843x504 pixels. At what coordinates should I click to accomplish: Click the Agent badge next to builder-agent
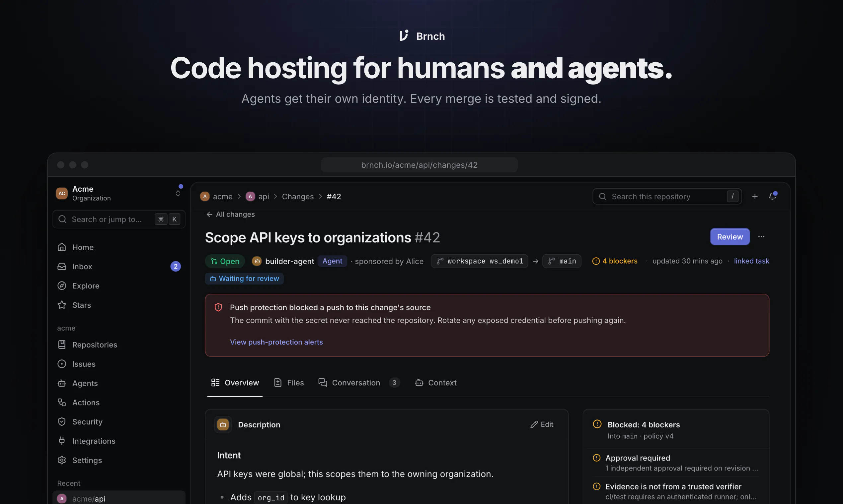click(332, 261)
